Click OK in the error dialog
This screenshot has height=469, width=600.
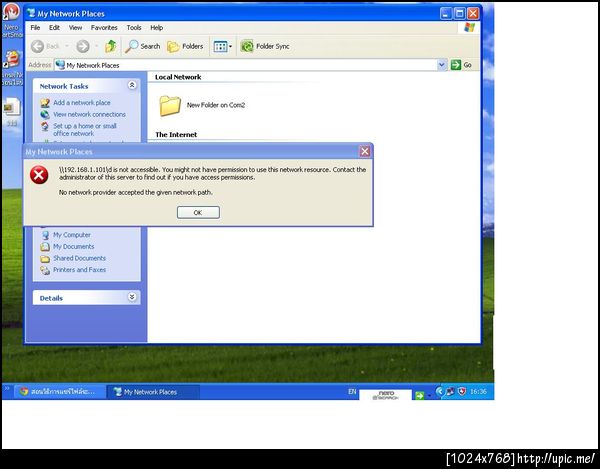tap(198, 213)
